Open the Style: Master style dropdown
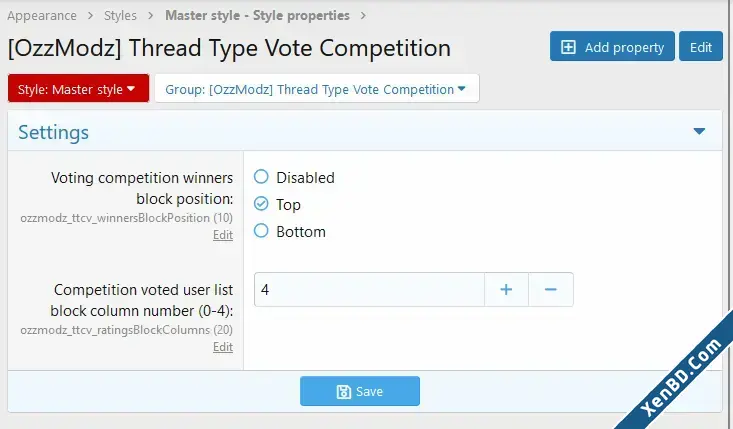Viewport: 733px width, 429px height. point(79,88)
